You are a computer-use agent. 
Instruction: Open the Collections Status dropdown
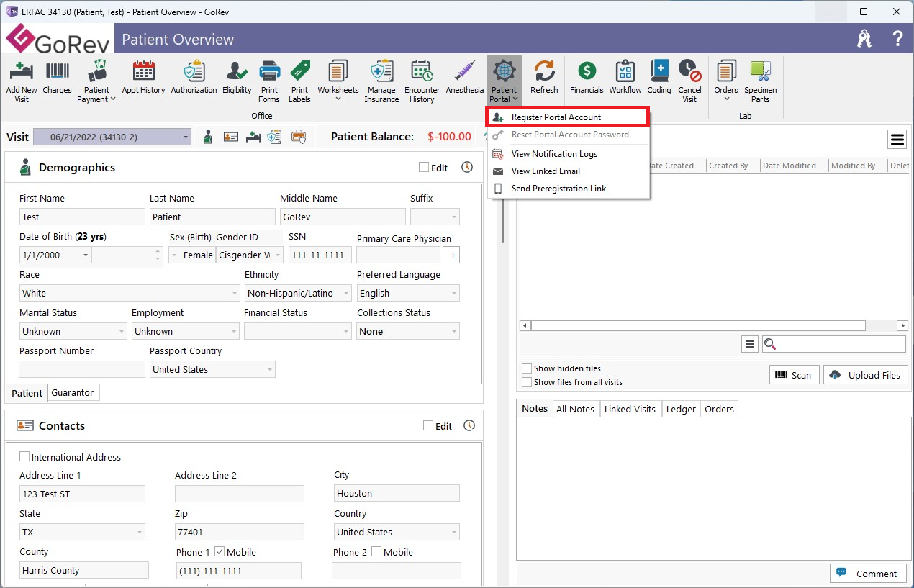click(408, 331)
